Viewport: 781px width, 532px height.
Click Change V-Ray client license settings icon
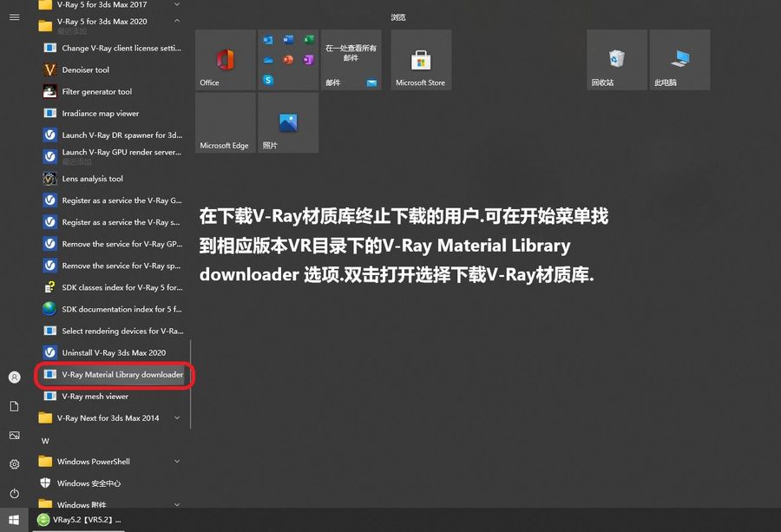pyautogui.click(x=49, y=48)
